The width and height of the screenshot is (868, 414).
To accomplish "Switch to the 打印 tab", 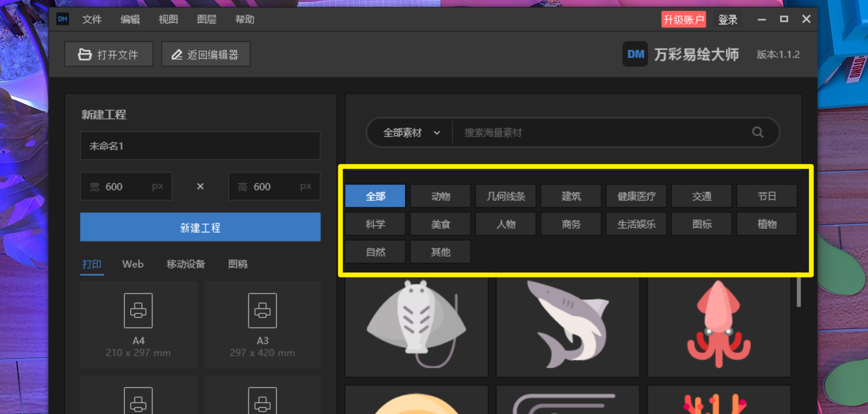I will (x=92, y=264).
